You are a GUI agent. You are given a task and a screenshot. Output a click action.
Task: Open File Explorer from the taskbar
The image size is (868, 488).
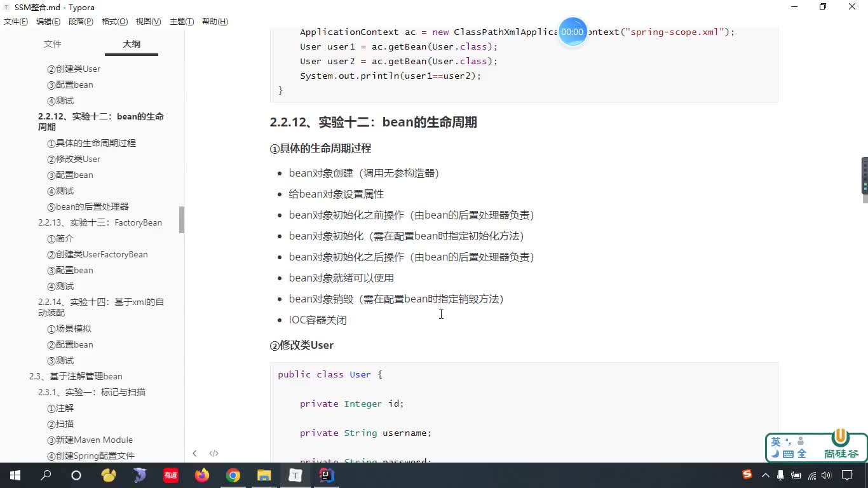pyautogui.click(x=264, y=475)
